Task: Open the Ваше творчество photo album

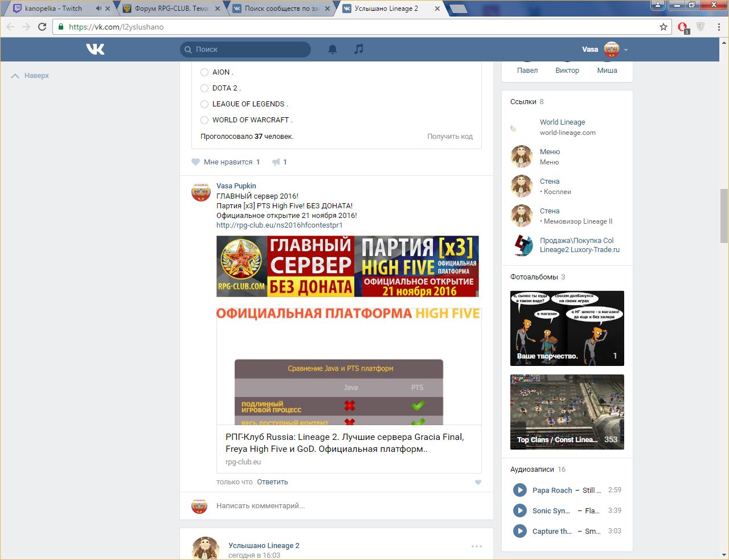Action: (x=567, y=328)
